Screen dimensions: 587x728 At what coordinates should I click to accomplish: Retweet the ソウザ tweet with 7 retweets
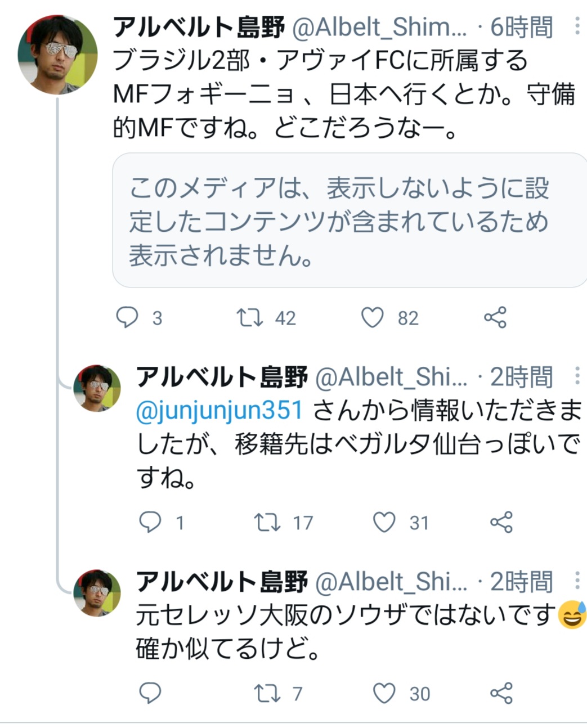(267, 693)
